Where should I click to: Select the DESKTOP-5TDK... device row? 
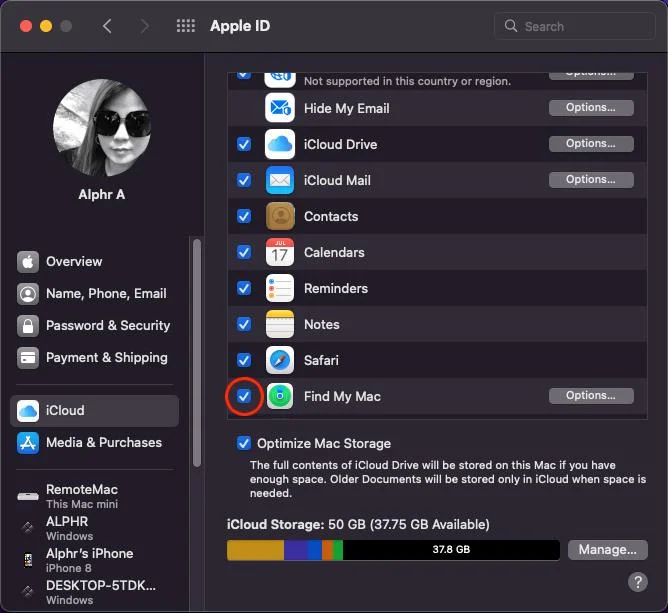click(x=95, y=592)
